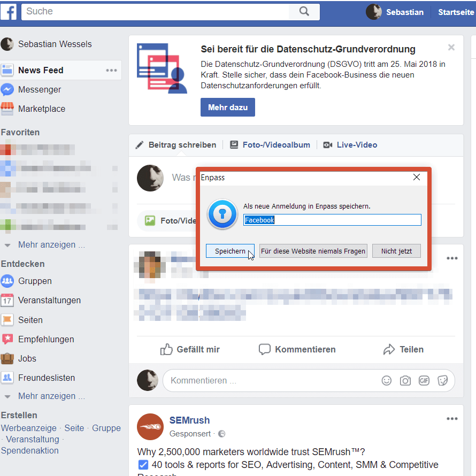
Task: Open Marketplace icon in the sidebar
Action: tap(7, 109)
